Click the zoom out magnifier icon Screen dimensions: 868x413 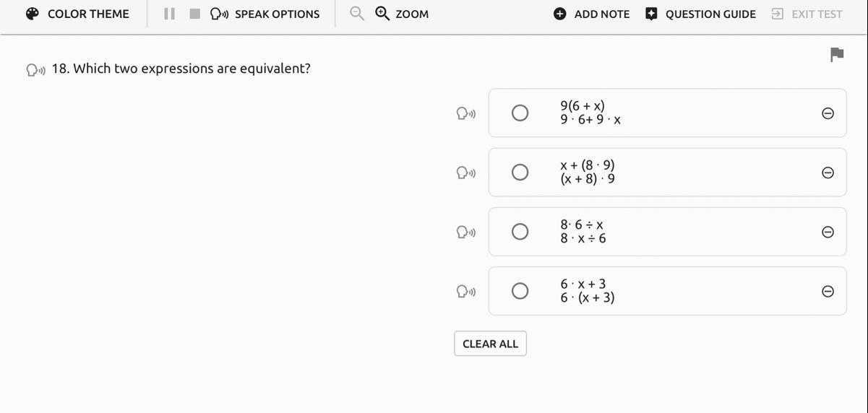(356, 14)
